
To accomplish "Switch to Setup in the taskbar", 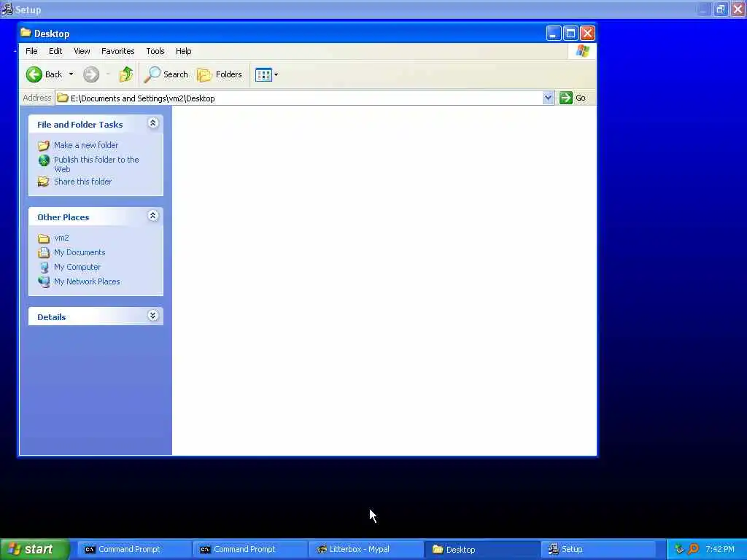I will coord(598,550).
